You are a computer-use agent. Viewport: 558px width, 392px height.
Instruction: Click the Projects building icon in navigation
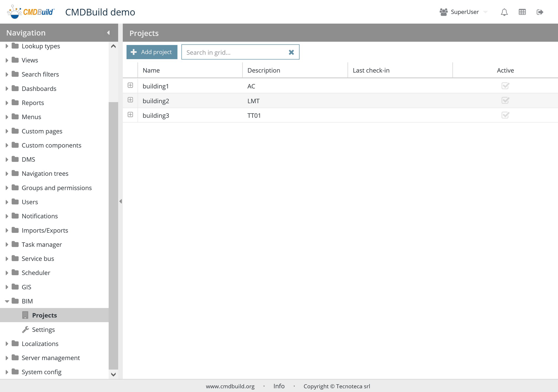pyautogui.click(x=25, y=315)
